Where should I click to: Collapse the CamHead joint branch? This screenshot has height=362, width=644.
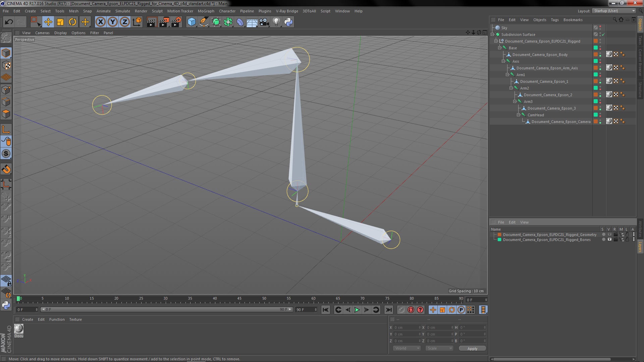(519, 115)
